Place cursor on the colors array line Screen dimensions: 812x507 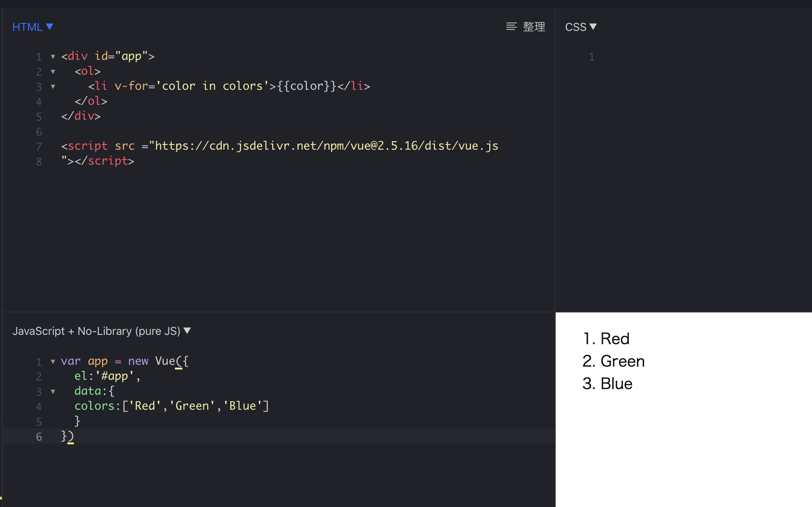point(171,406)
